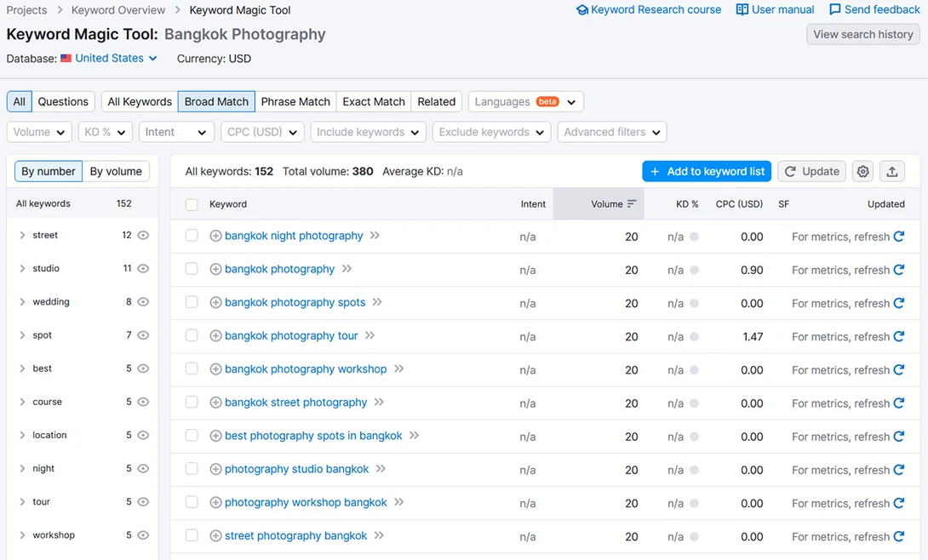
Task: Add bangkok photography via plus icon
Action: [216, 269]
